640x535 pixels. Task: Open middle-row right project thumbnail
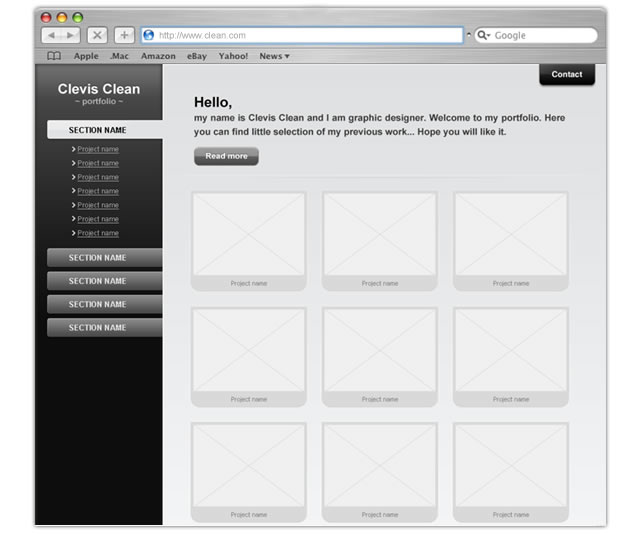tap(511, 357)
